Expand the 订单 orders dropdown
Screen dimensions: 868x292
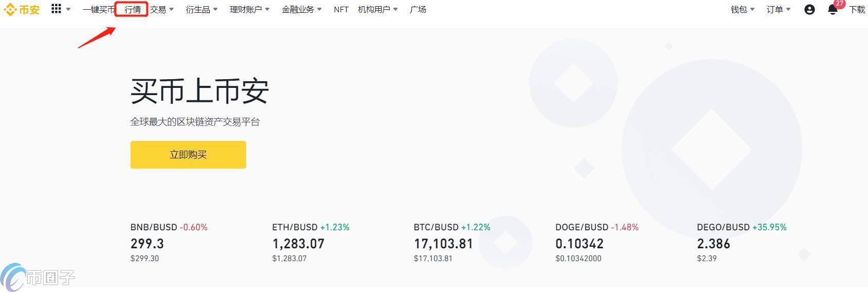[x=778, y=10]
